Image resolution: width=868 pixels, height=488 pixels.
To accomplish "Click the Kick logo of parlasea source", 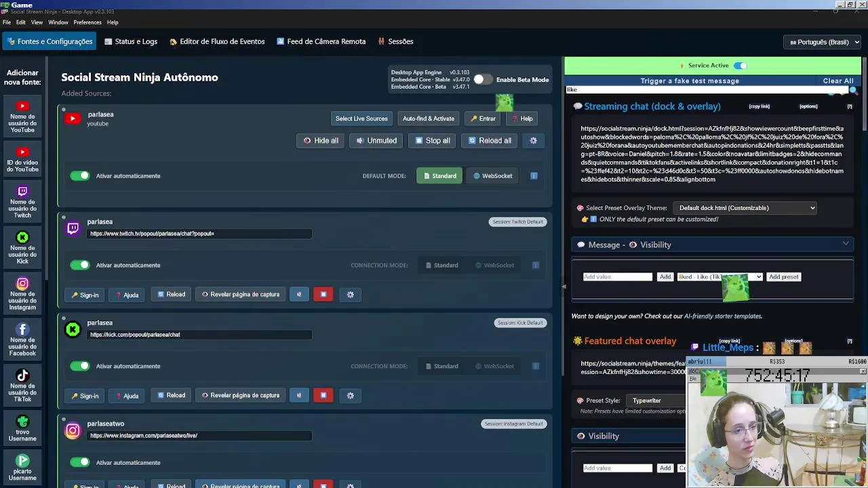I will [x=73, y=329].
